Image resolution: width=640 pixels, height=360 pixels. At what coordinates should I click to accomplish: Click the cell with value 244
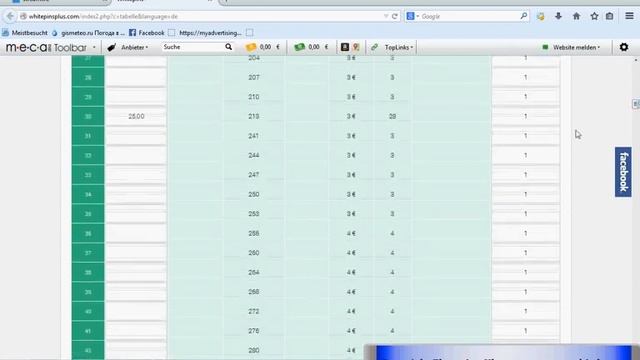[254, 155]
